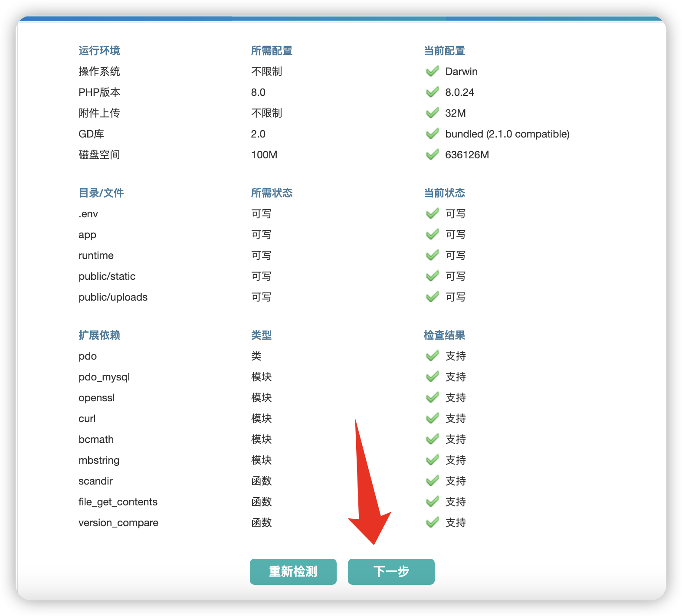This screenshot has width=682, height=616.
Task: Click the pdo_mysql extension name
Action: pyautogui.click(x=104, y=377)
